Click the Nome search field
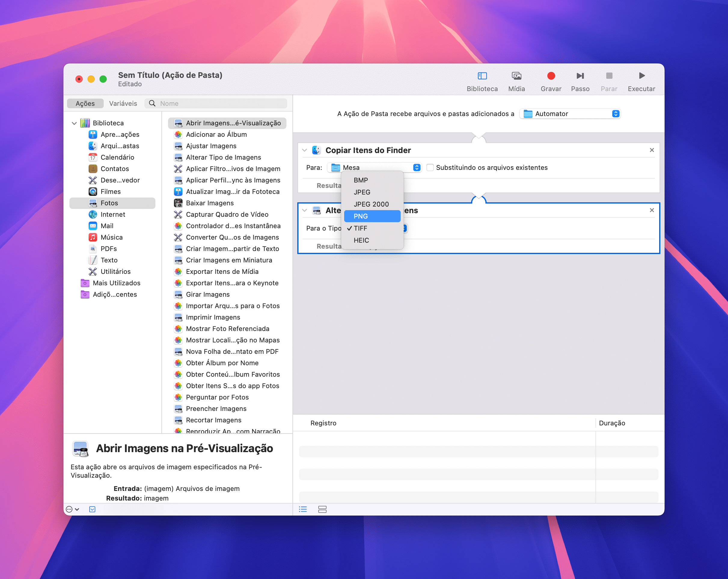The image size is (728, 579). (x=216, y=104)
